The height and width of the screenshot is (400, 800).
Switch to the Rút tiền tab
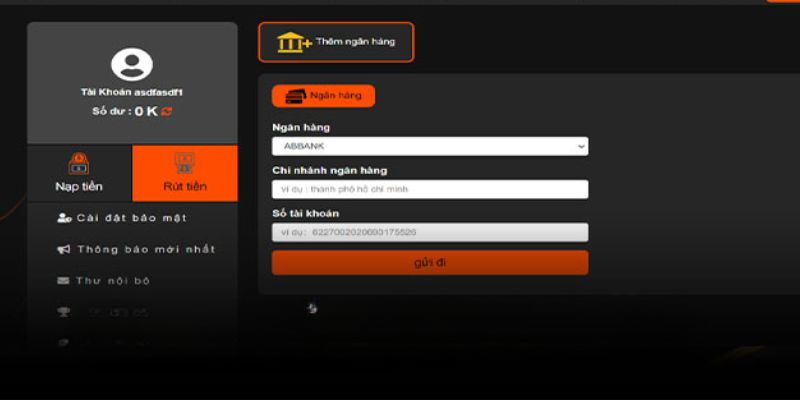coord(185,174)
